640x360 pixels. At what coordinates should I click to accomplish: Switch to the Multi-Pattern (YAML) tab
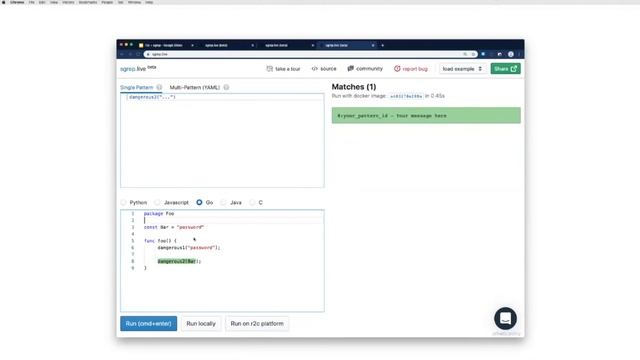[195, 87]
